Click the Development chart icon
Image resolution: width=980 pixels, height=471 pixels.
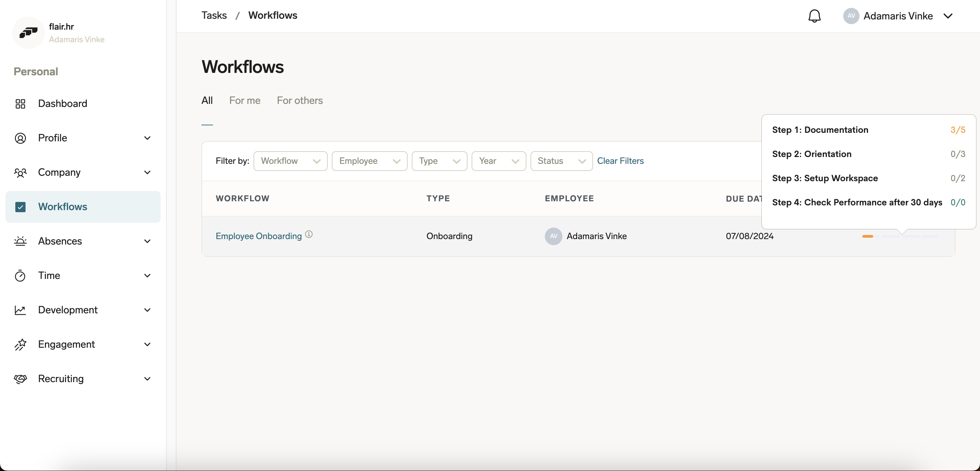pos(21,310)
